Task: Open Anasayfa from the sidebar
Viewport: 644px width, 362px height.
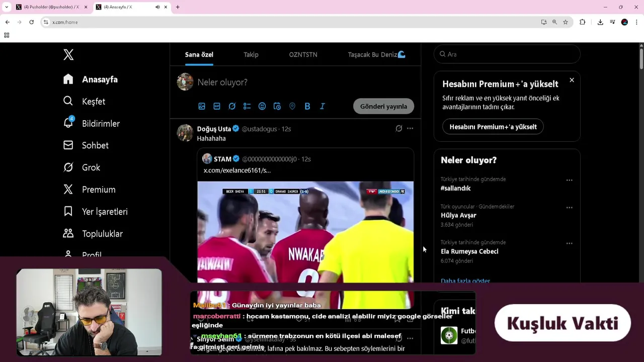Action: (x=91, y=79)
